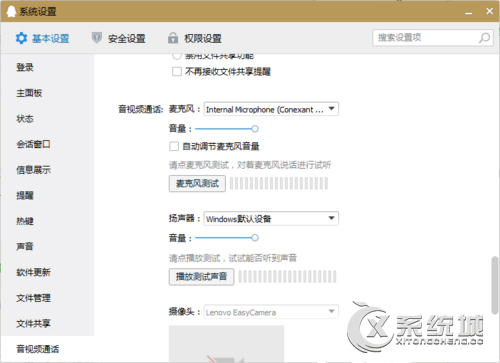This screenshot has width=500, height=363.
Task: Click the QQ penguin icon in title bar
Action: [x=11, y=11]
